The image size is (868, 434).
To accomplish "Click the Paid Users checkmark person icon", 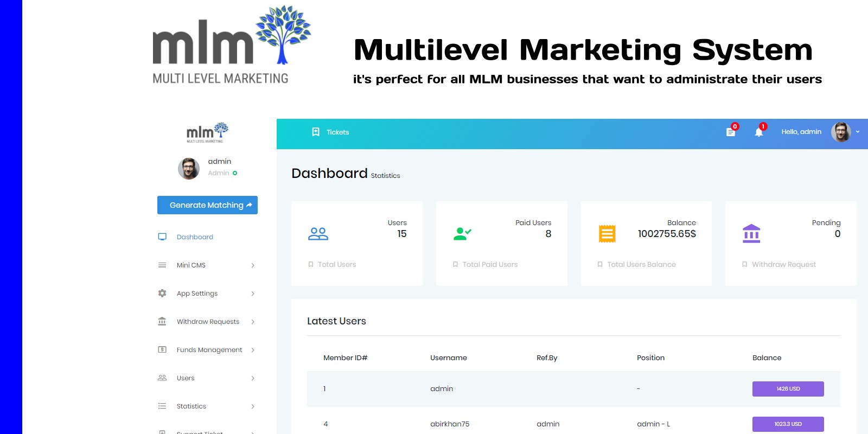I will 463,234.
